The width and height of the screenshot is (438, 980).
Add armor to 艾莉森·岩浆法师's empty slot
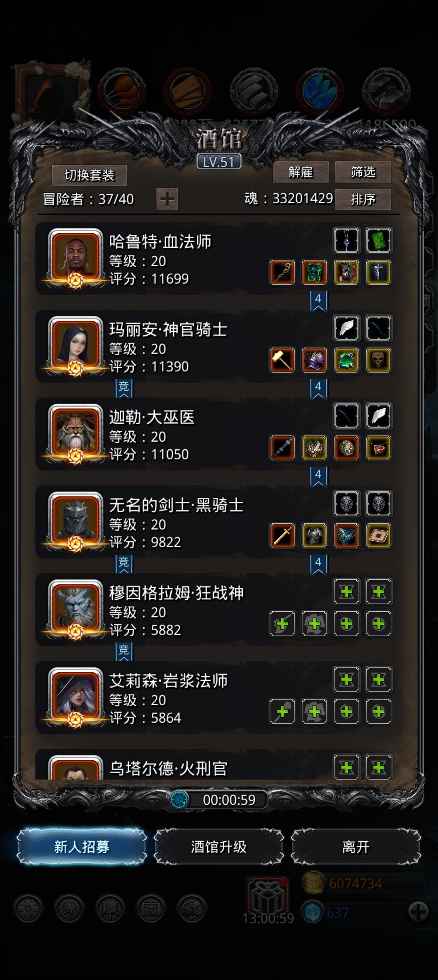(x=314, y=711)
